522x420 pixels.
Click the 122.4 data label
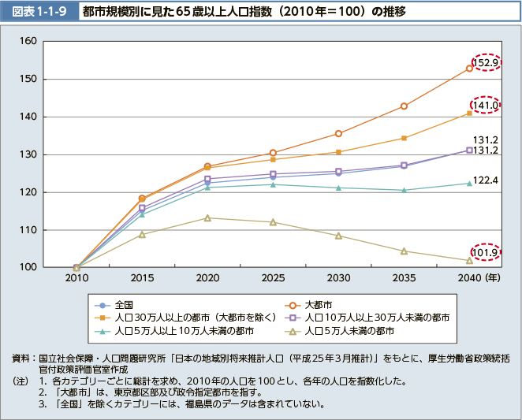[486, 180]
